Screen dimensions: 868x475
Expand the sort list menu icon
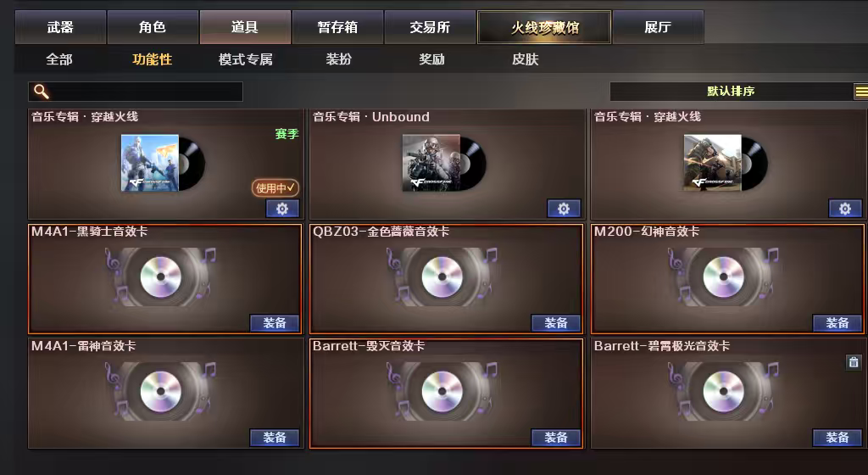[861, 92]
